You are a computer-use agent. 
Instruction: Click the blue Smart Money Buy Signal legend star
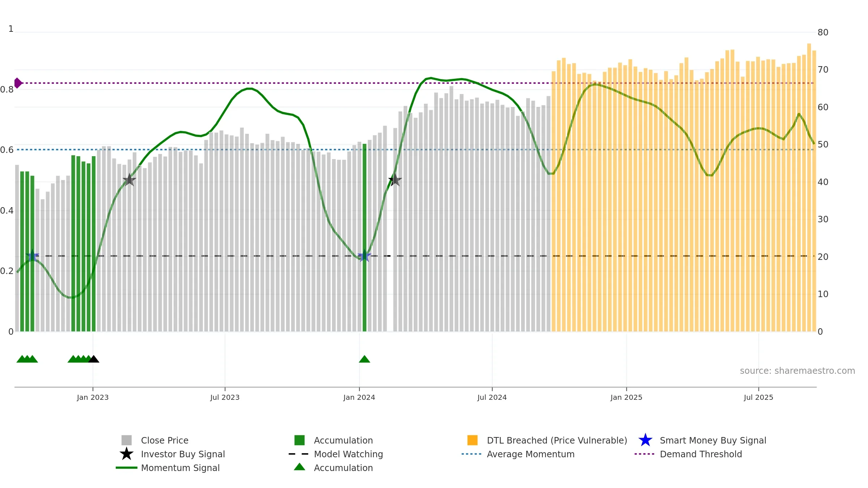click(x=645, y=440)
